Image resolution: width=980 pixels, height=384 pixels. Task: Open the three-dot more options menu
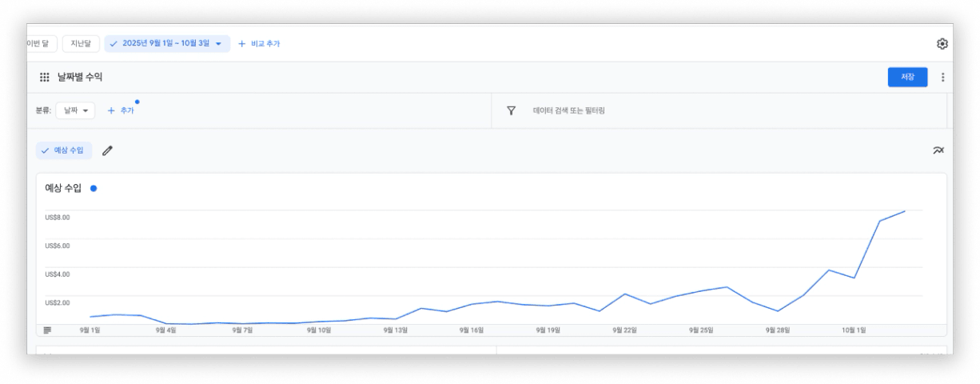pyautogui.click(x=942, y=78)
